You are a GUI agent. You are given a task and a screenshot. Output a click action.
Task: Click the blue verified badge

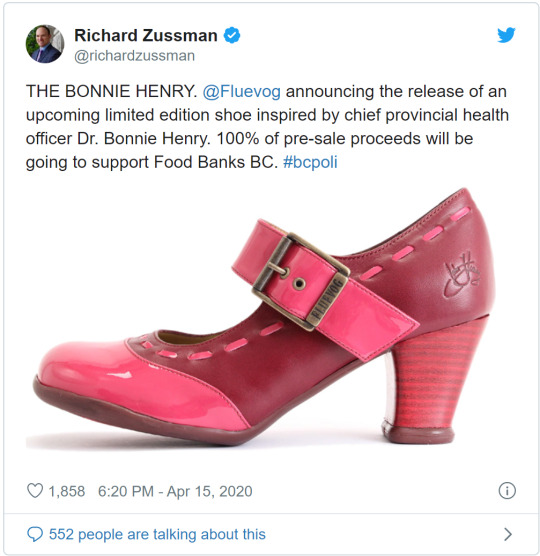232,35
